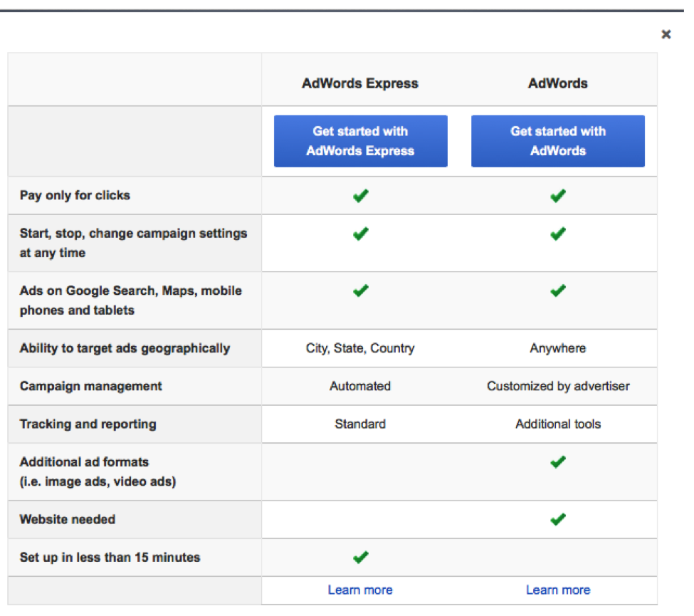Click the Standard cell
This screenshot has height=616, width=694.
[x=360, y=424]
